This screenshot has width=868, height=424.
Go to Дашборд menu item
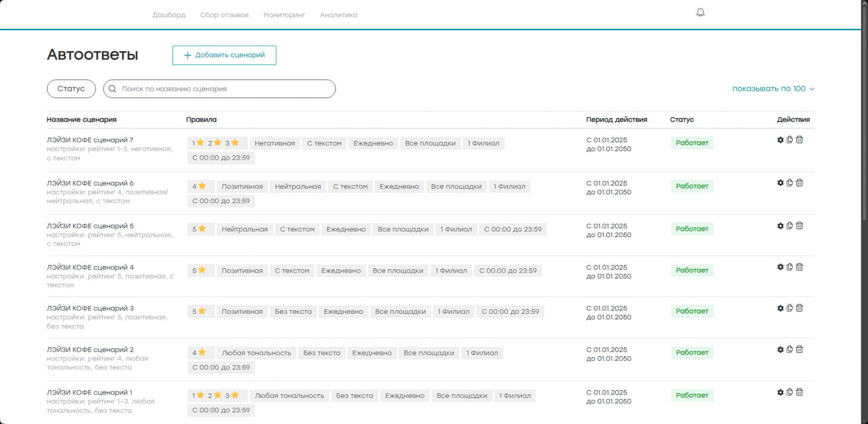click(169, 15)
